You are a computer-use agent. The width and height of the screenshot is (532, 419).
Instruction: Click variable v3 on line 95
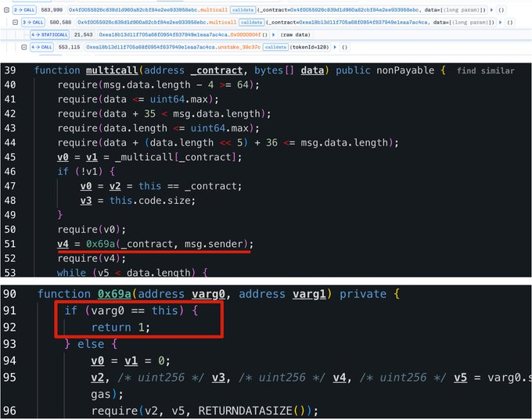click(219, 378)
